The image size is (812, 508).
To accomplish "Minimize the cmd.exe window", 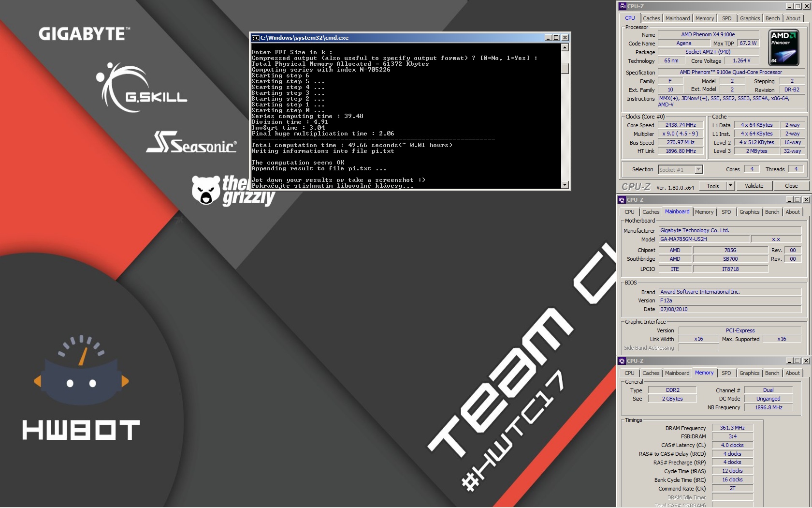I will tap(548, 38).
